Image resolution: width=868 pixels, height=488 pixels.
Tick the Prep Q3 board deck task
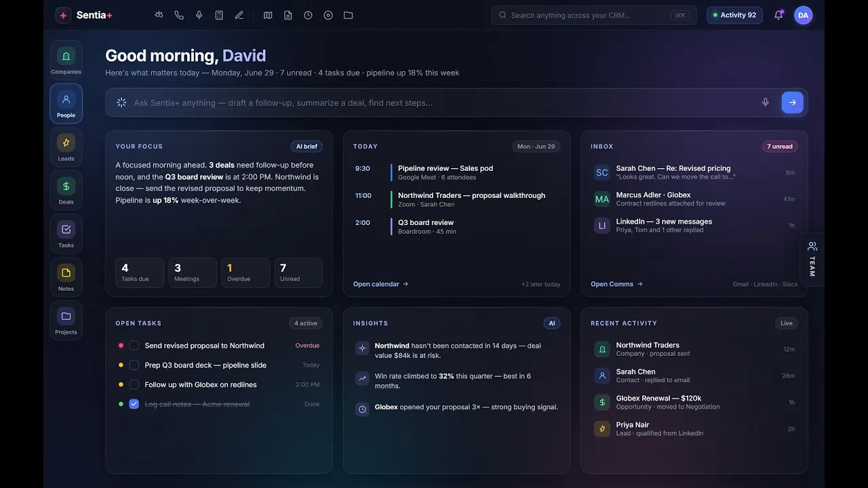134,365
